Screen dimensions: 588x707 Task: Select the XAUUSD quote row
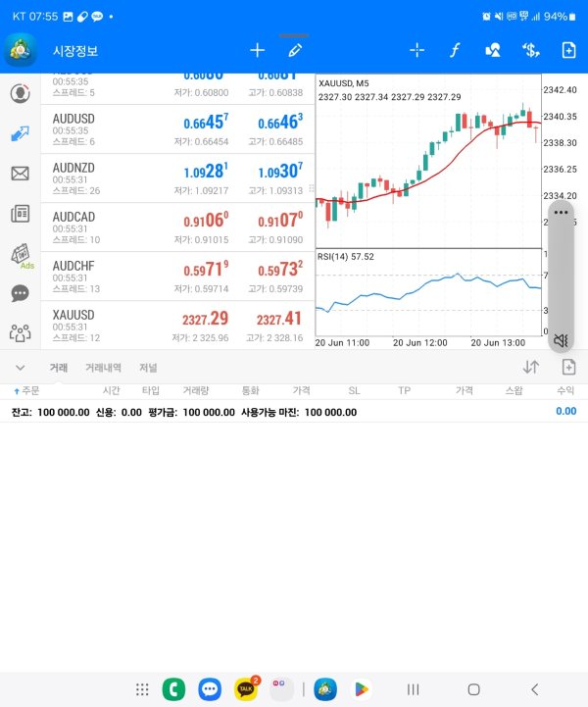coord(176,326)
